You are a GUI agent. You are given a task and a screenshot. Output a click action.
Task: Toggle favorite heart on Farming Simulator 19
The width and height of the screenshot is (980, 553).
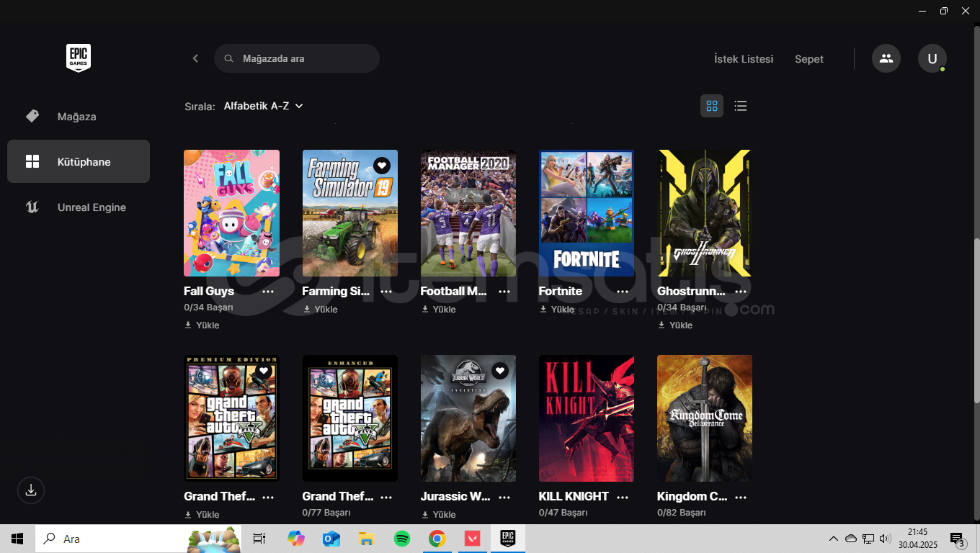(x=382, y=166)
